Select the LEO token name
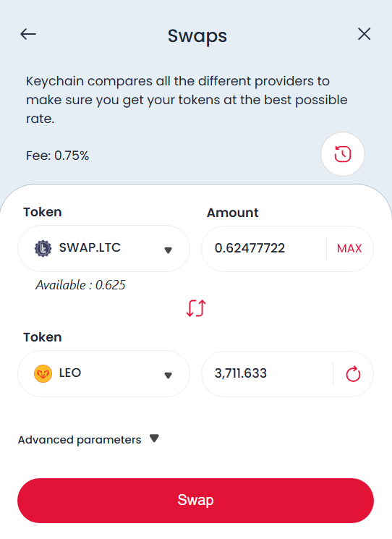Screen dimensions: 392x539 pyautogui.click(x=70, y=373)
